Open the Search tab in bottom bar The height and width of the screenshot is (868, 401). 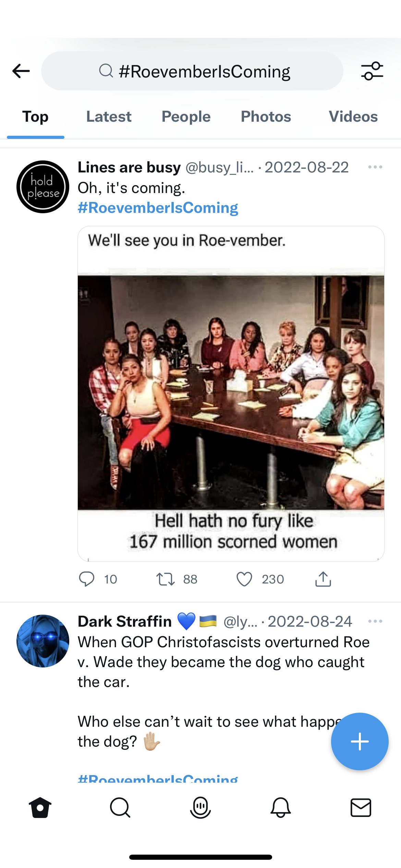pyautogui.click(x=120, y=807)
